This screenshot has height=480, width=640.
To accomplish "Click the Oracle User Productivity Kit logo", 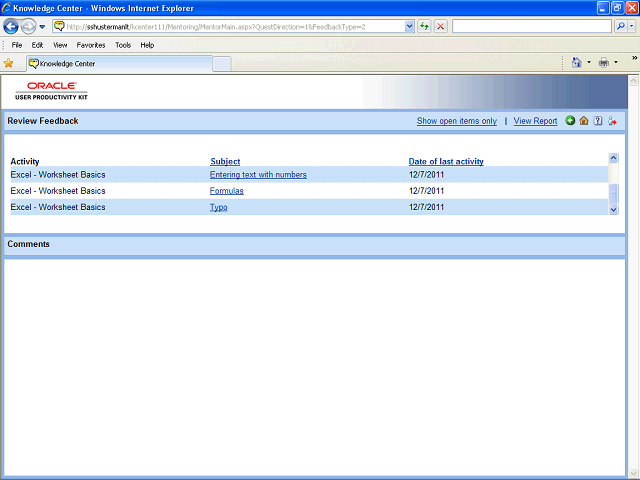I will 51,91.
